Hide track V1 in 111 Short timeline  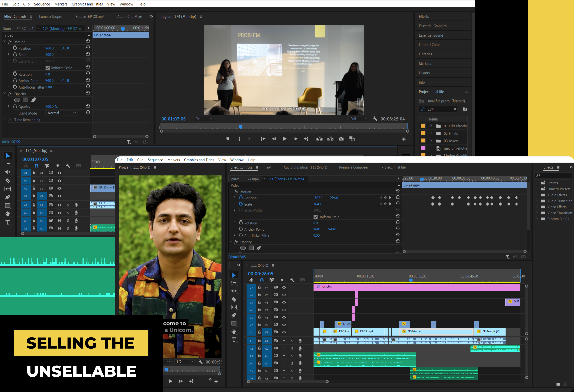point(284,332)
